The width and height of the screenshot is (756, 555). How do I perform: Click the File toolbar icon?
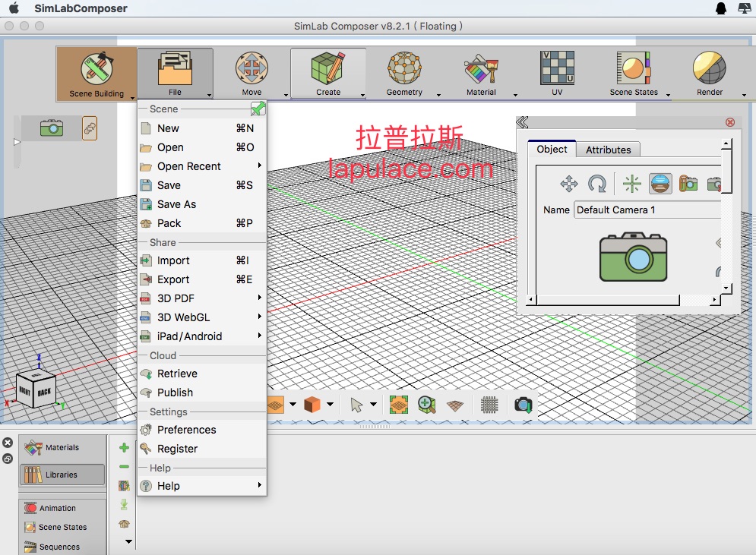[x=175, y=69]
